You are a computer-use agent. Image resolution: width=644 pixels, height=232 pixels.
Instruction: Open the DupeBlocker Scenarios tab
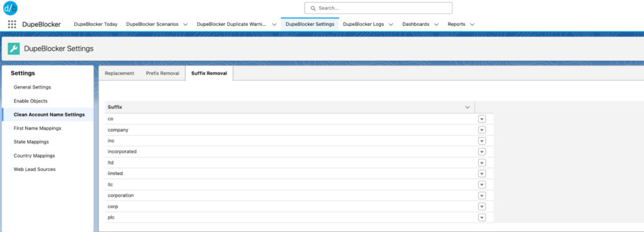[152, 25]
